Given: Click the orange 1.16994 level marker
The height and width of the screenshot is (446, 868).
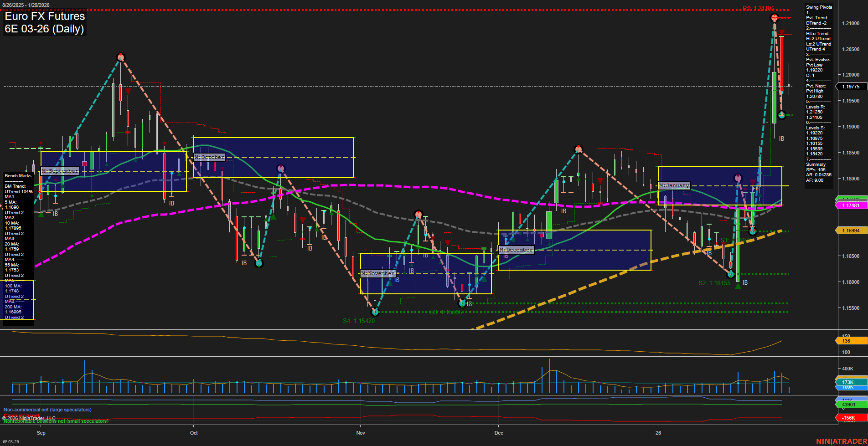Looking at the screenshot, I should click(x=851, y=231).
